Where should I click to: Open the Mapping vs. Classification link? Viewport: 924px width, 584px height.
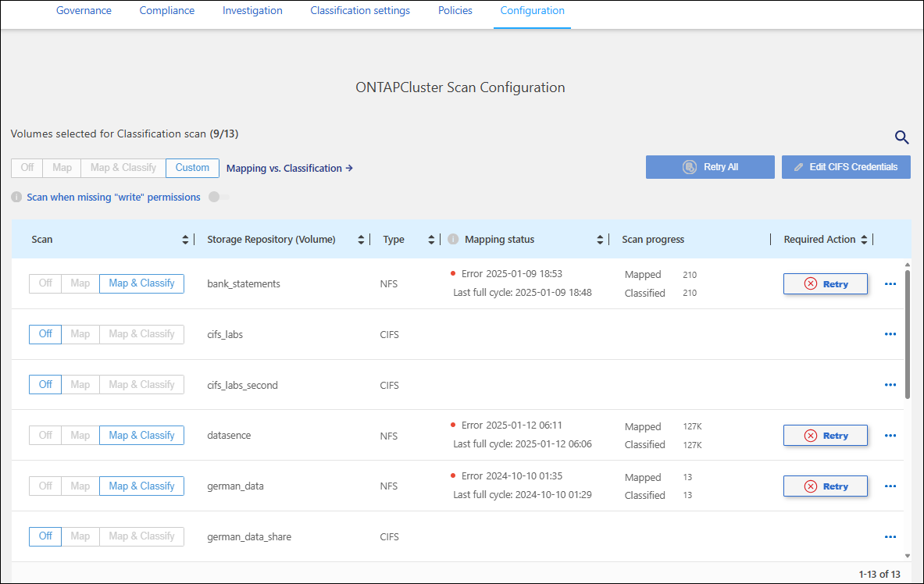(x=289, y=168)
